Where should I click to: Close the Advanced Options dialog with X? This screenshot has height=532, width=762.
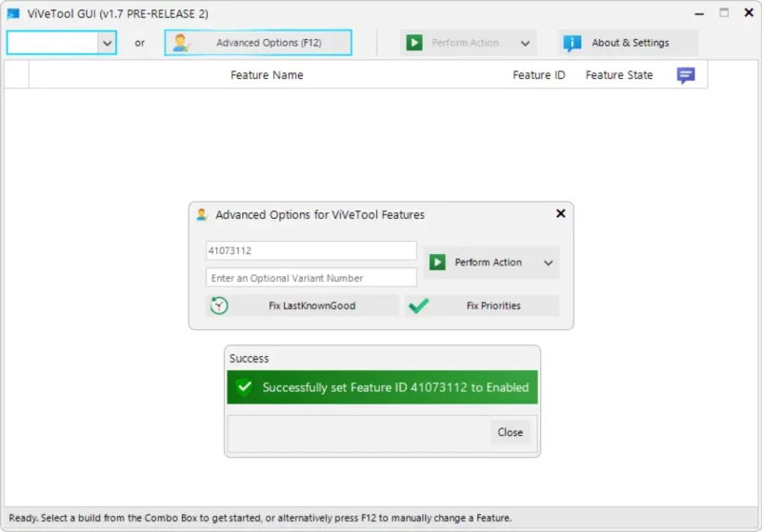pyautogui.click(x=560, y=214)
